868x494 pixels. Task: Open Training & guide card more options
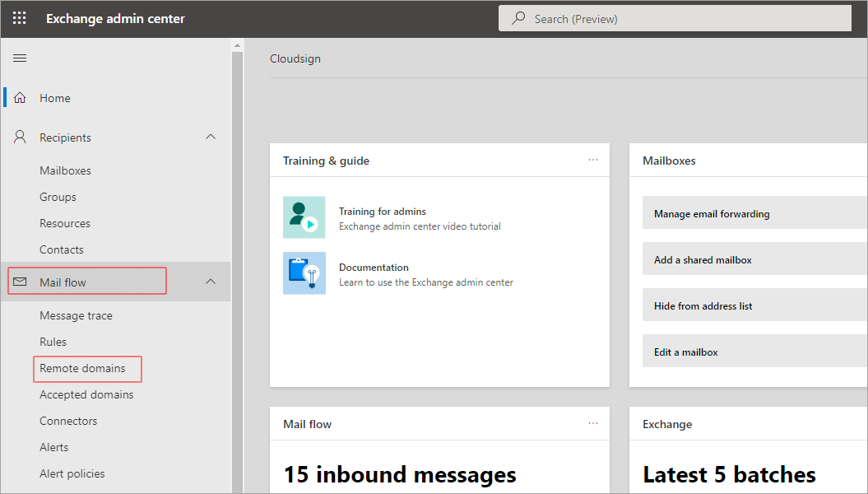pos(593,160)
